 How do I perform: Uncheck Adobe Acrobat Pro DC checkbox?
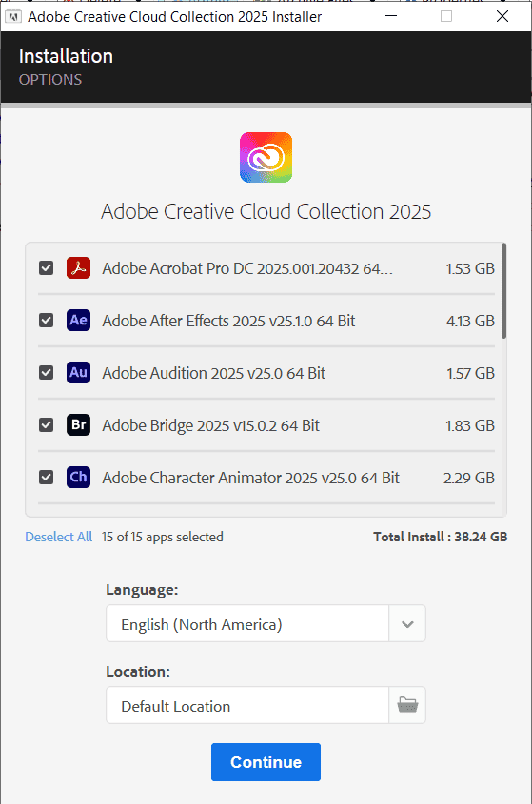pos(47,268)
